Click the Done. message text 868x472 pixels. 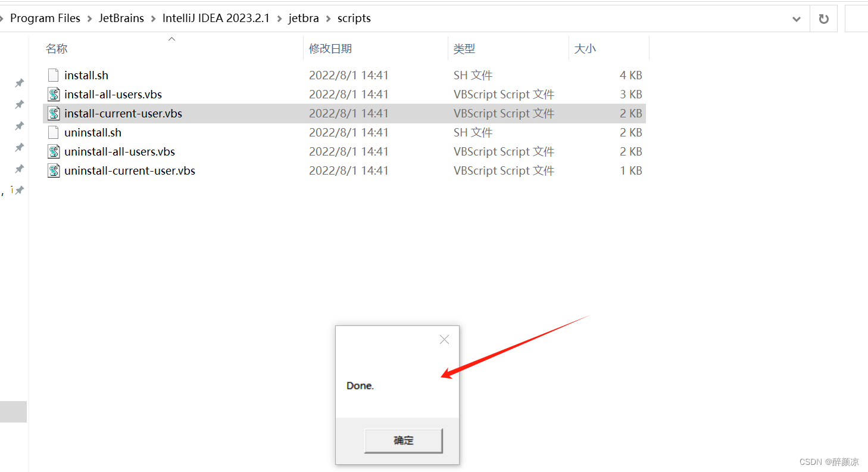click(360, 386)
